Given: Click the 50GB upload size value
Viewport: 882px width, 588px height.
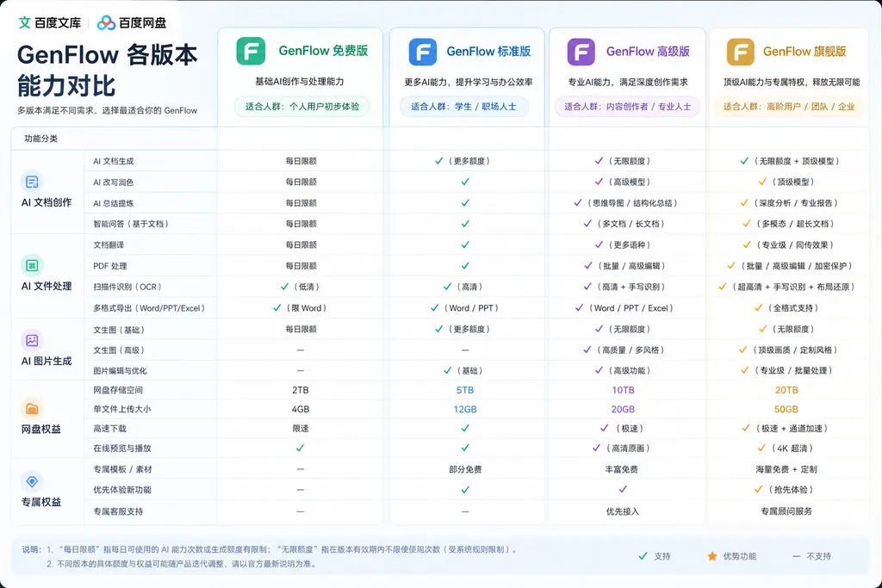Looking at the screenshot, I should coord(786,409).
